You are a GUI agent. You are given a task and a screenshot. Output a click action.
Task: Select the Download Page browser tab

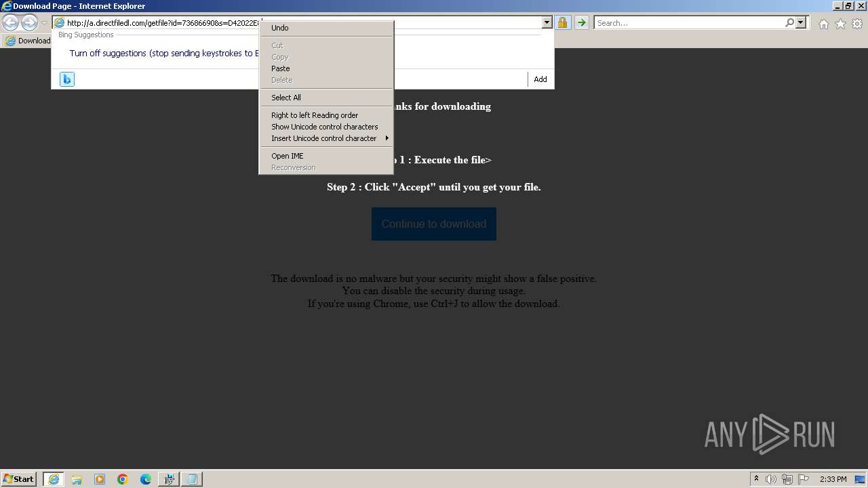tap(27, 41)
